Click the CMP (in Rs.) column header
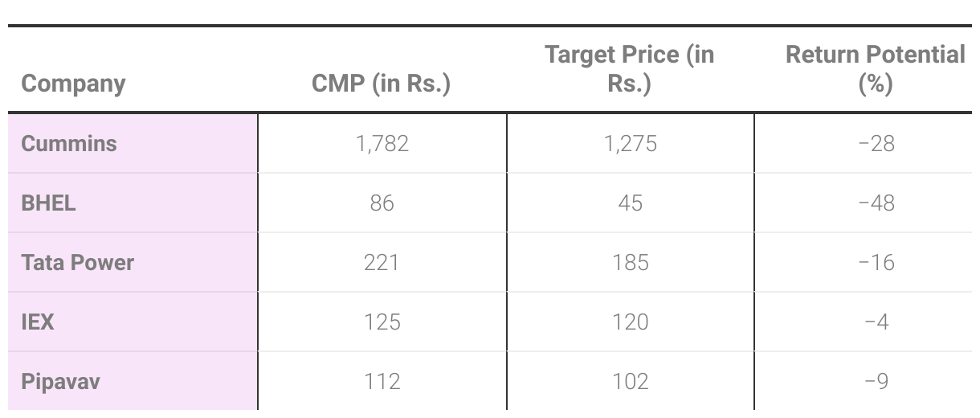 click(382, 84)
